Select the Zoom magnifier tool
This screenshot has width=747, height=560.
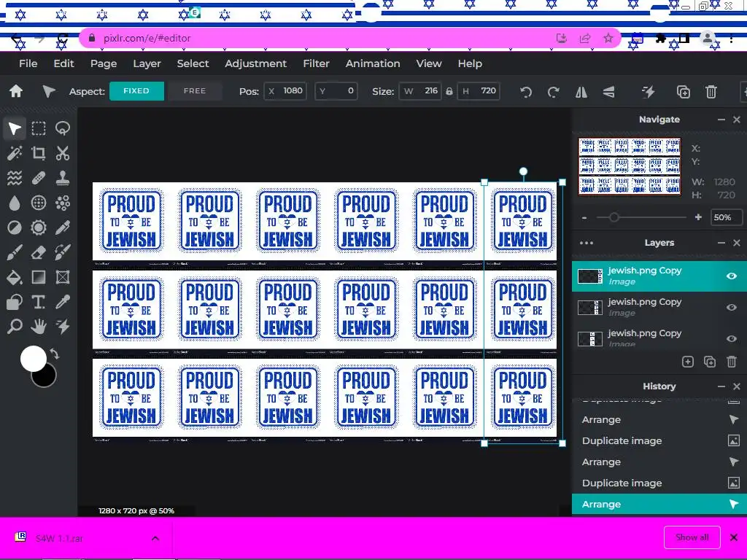coord(15,327)
